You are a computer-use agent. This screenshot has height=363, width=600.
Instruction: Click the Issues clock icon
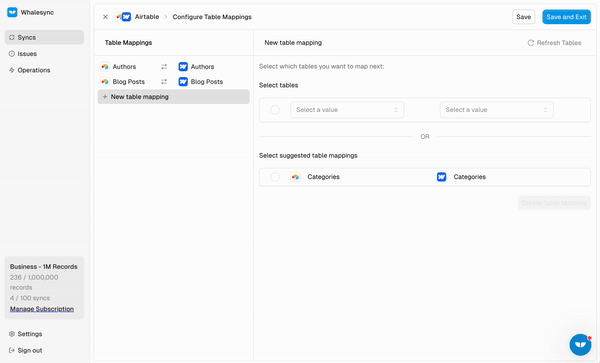click(x=12, y=54)
